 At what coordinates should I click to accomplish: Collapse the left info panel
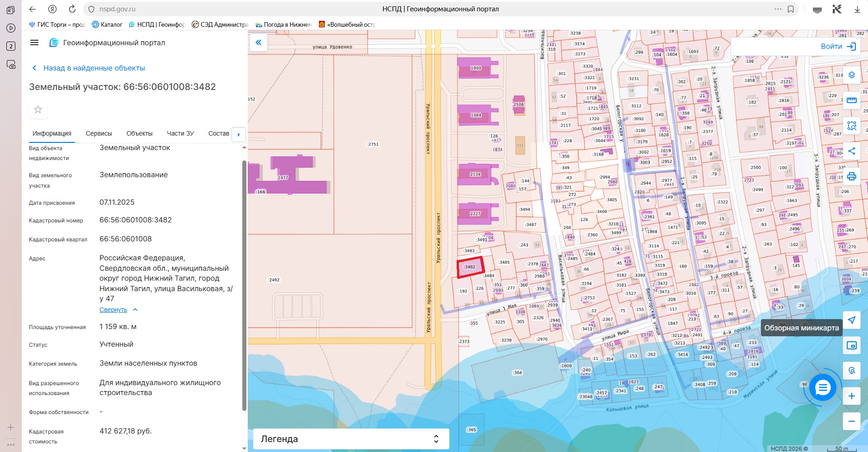pyautogui.click(x=259, y=42)
